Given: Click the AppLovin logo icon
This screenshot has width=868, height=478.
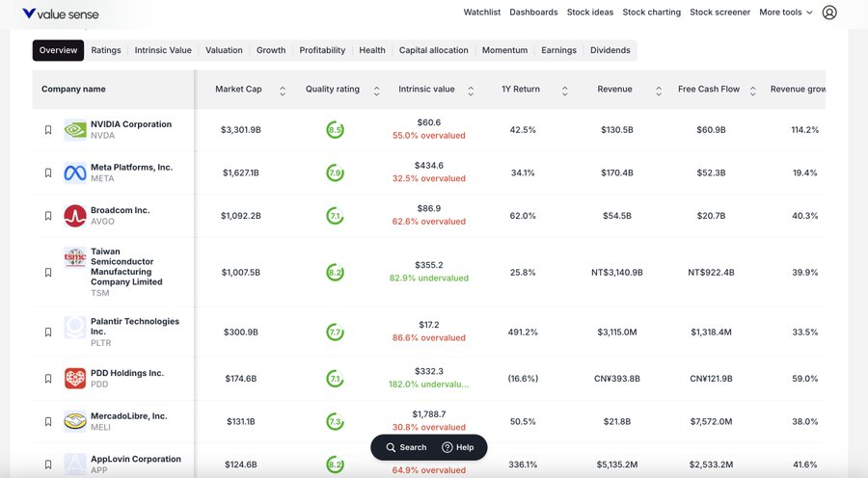Looking at the screenshot, I should 74,465.
